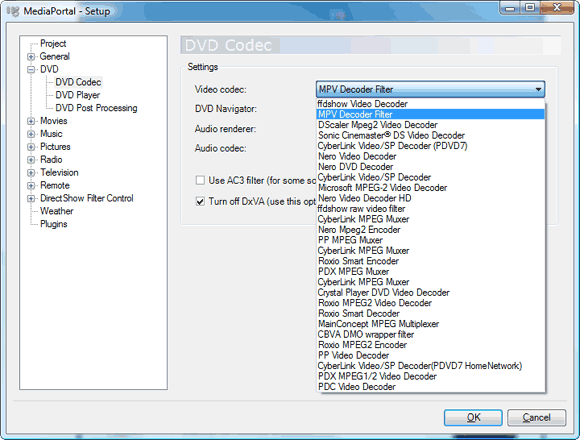Expand the DirectShow Filter Control node

(x=31, y=199)
